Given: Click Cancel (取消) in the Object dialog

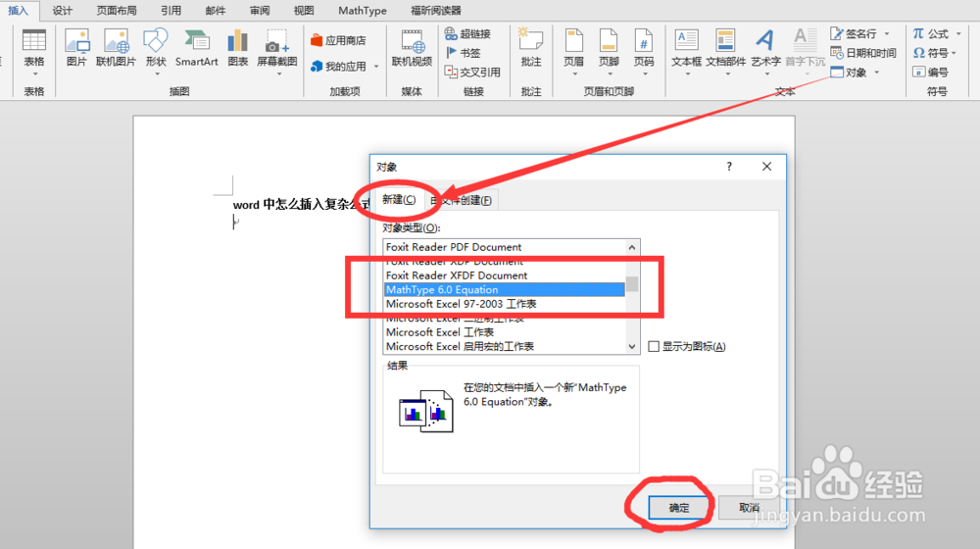Looking at the screenshot, I should [749, 507].
